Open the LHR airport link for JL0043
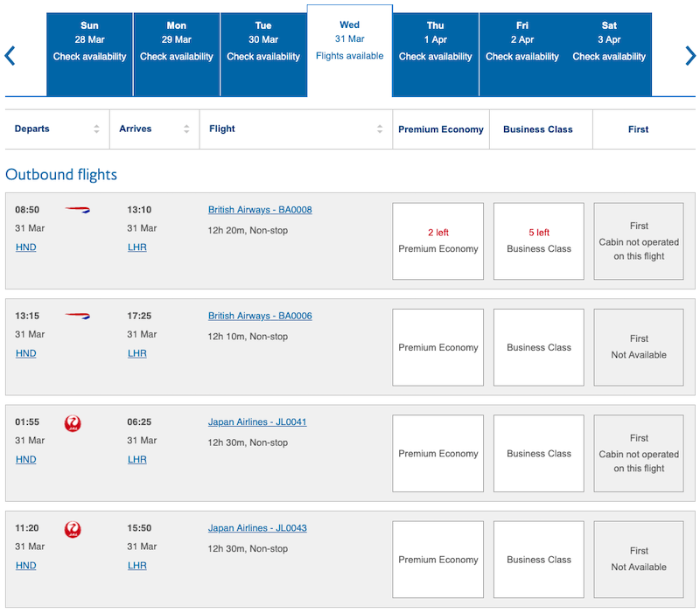This screenshot has height=613, width=700. 137,566
